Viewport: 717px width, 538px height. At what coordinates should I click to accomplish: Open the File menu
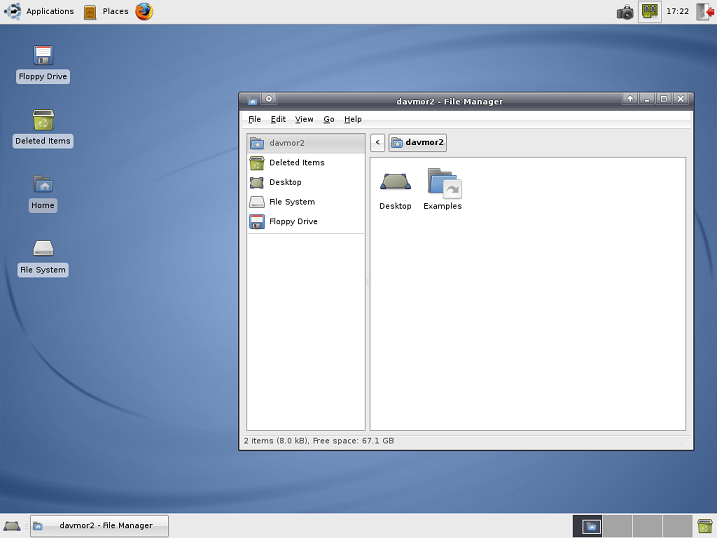(255, 119)
